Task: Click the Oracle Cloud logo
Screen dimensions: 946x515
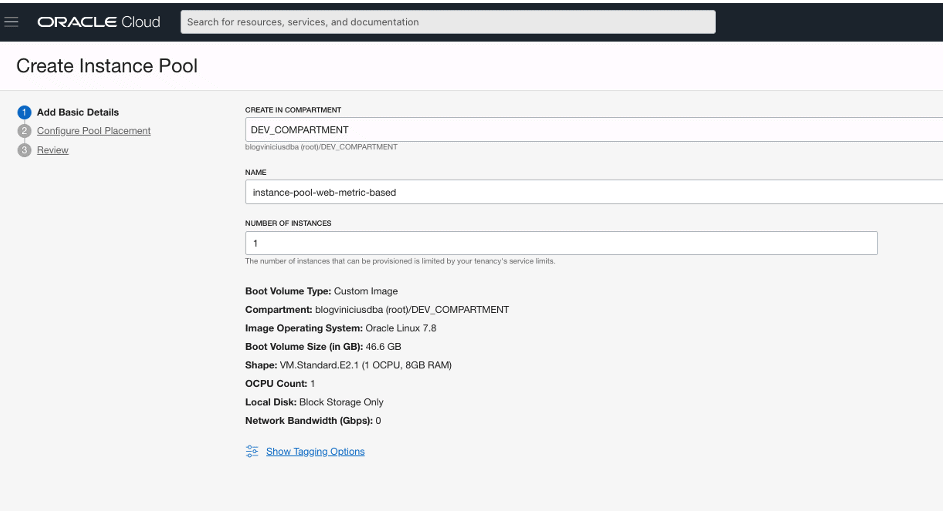Action: 98,22
